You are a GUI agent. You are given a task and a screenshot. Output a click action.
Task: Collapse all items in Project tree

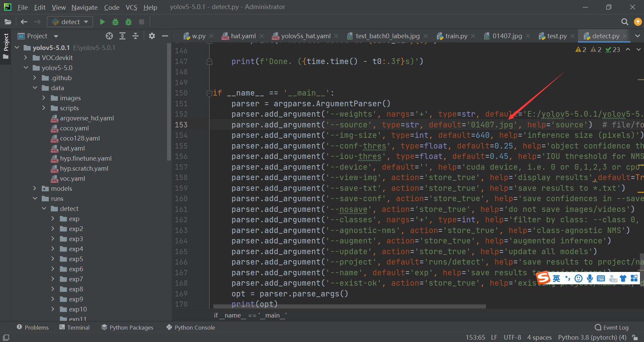136,36
